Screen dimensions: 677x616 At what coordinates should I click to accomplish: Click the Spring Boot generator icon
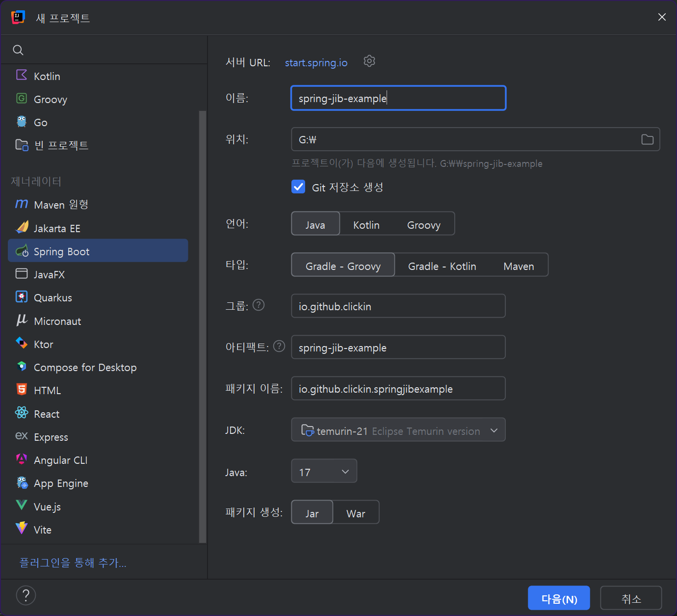(22, 251)
